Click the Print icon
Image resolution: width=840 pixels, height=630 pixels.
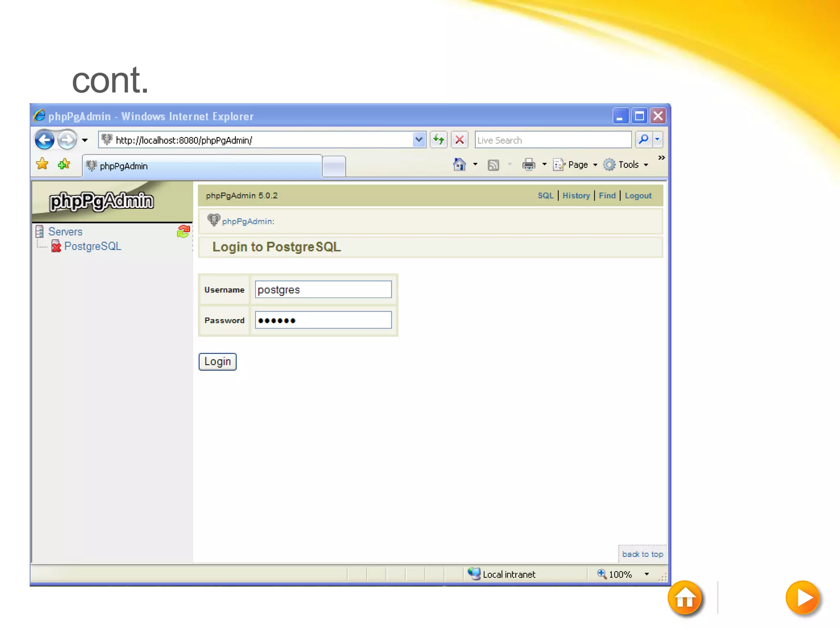coord(529,164)
